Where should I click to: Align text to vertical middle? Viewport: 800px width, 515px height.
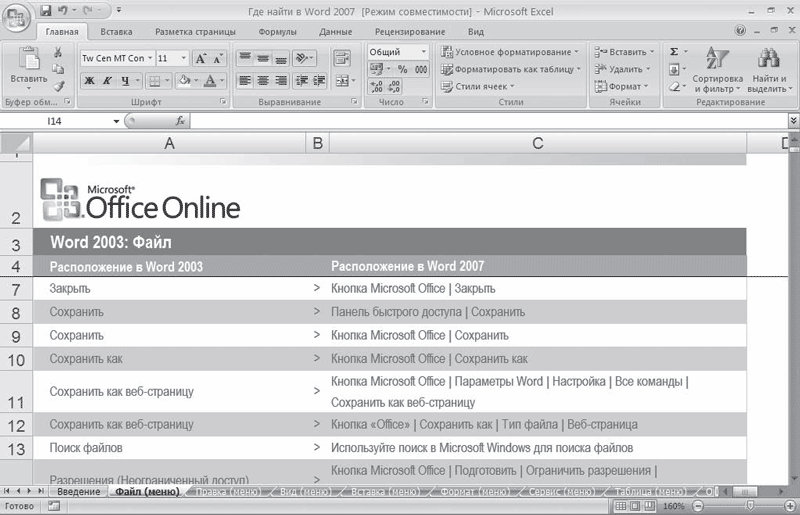(263, 58)
